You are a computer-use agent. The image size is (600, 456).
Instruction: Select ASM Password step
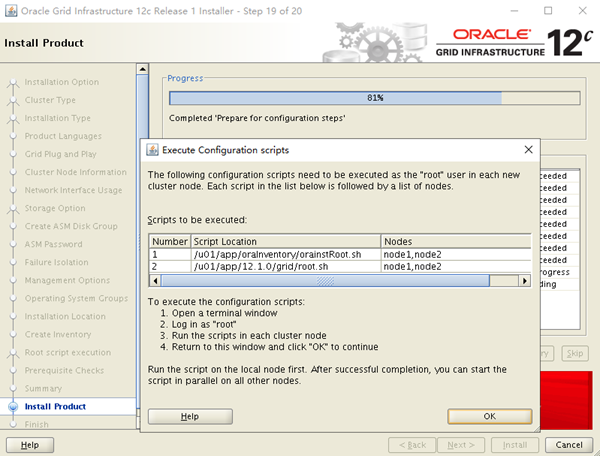53,244
